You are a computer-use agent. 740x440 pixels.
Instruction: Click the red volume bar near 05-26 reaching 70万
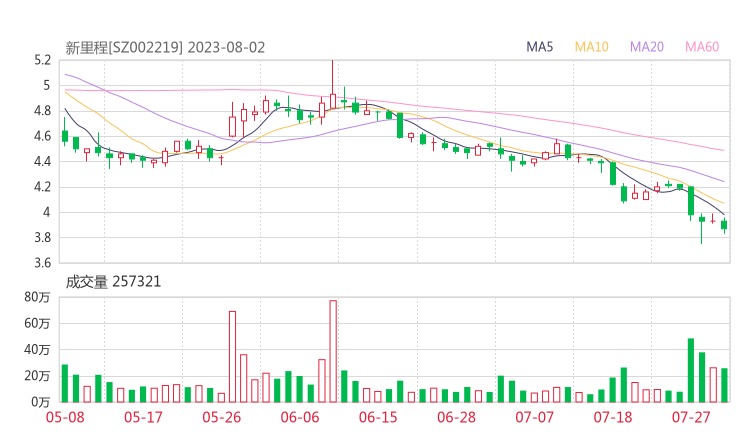232,356
